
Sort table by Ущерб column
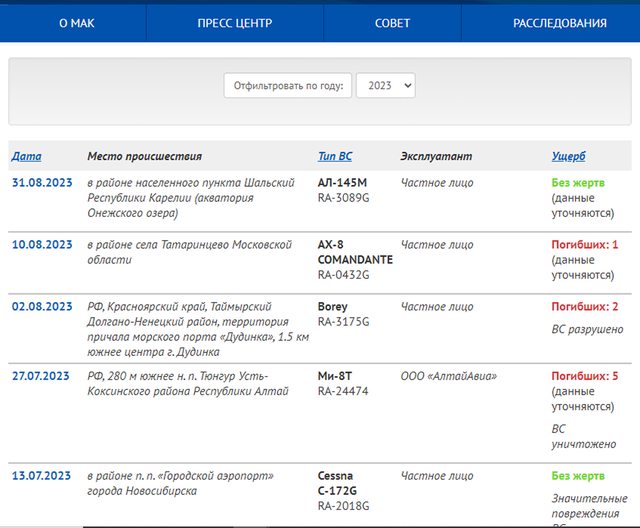(568, 156)
